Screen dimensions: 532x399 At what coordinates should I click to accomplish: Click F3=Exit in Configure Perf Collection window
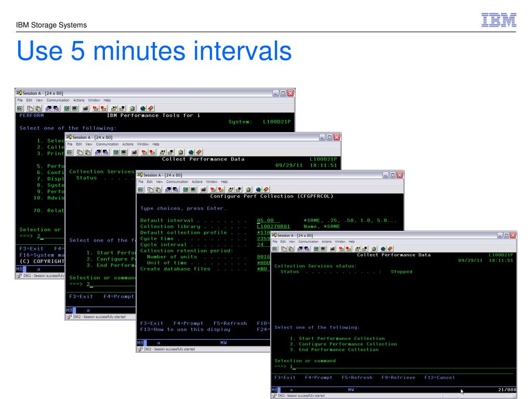click(152, 323)
